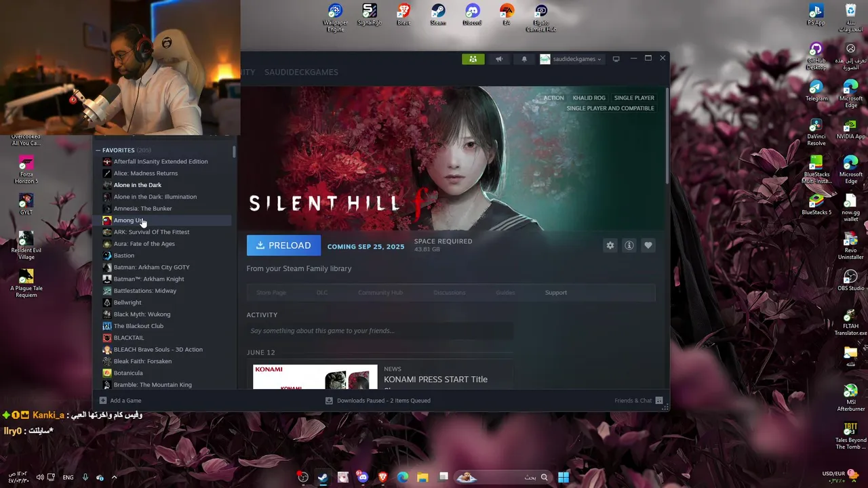Open Steam announcements megaphone icon
The image size is (868, 488).
[x=498, y=59]
